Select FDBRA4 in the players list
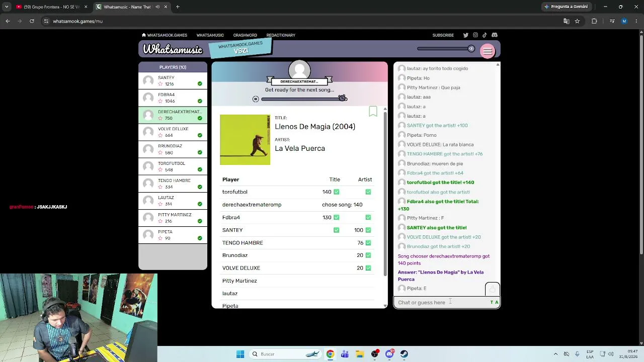Image resolution: width=644 pixels, height=362 pixels. click(173, 98)
